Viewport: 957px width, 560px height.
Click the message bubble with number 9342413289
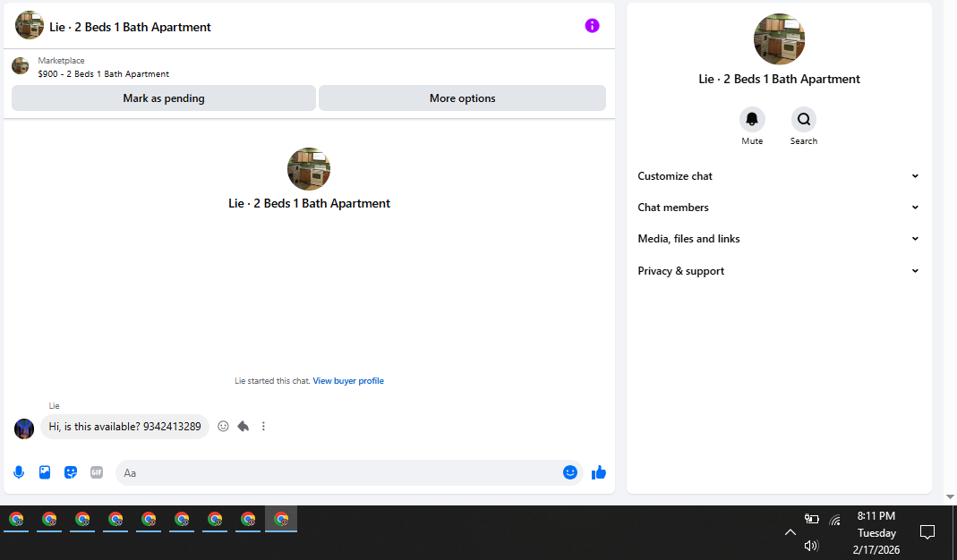(x=124, y=427)
